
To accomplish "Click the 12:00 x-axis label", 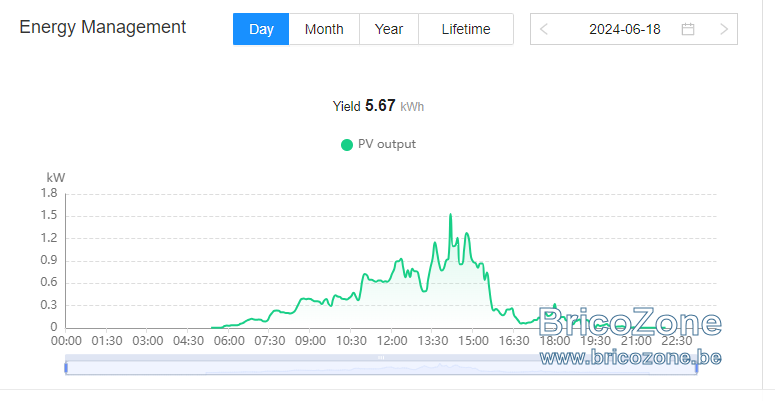I will tap(392, 341).
